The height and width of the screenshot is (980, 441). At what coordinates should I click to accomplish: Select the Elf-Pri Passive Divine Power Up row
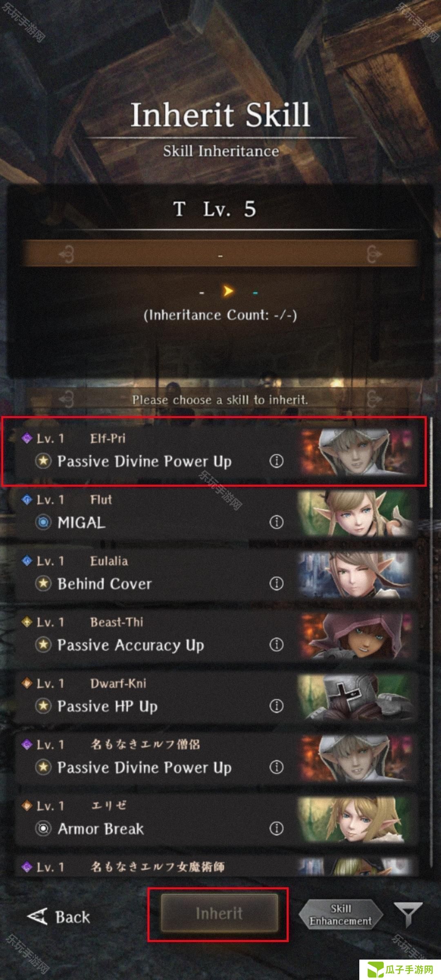coord(216,451)
